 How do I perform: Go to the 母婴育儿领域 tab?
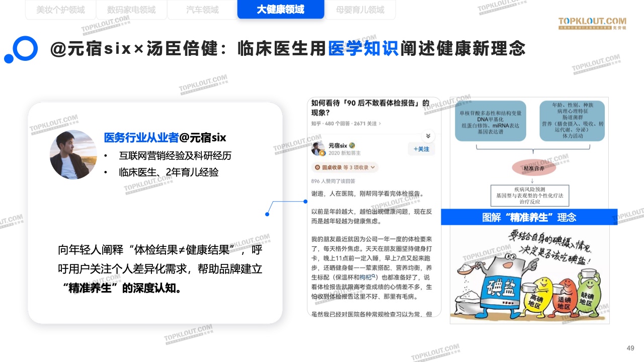click(x=360, y=10)
